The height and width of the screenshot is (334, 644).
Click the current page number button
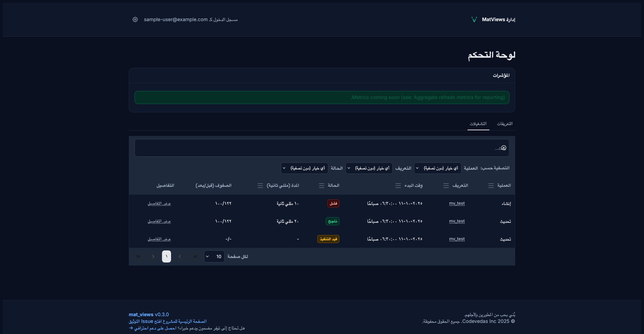[x=166, y=256]
